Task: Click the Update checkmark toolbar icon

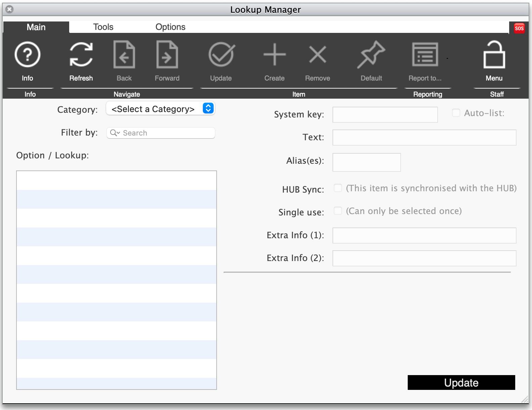Action: (x=221, y=54)
